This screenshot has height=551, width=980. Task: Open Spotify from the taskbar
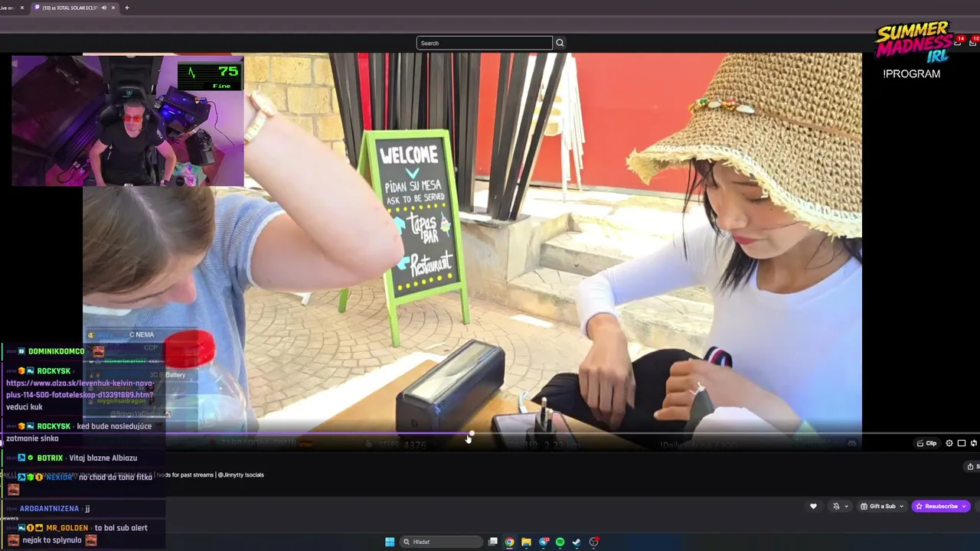pyautogui.click(x=560, y=542)
